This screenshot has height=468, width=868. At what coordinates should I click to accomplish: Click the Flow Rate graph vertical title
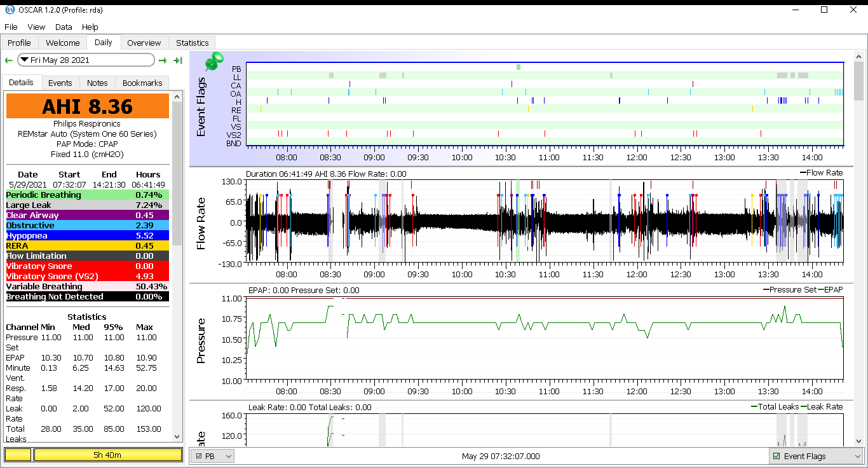[201, 223]
